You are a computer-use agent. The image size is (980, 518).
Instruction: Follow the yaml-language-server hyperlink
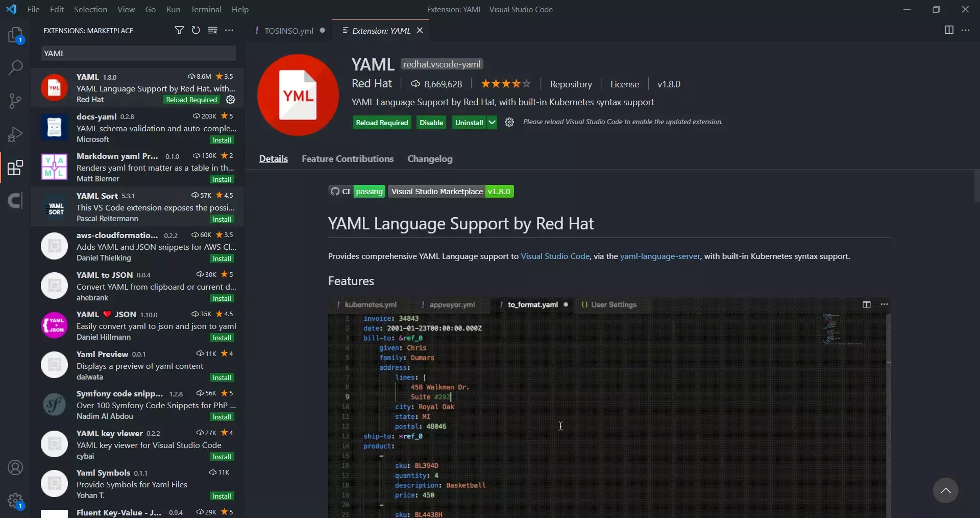tap(659, 256)
